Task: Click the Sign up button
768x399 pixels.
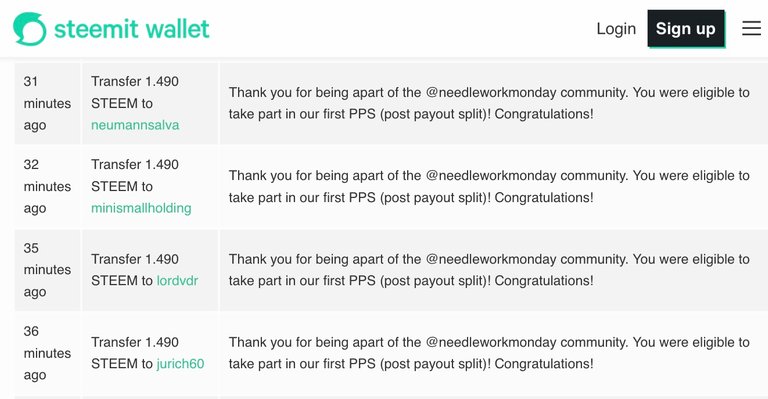Action: click(x=686, y=28)
